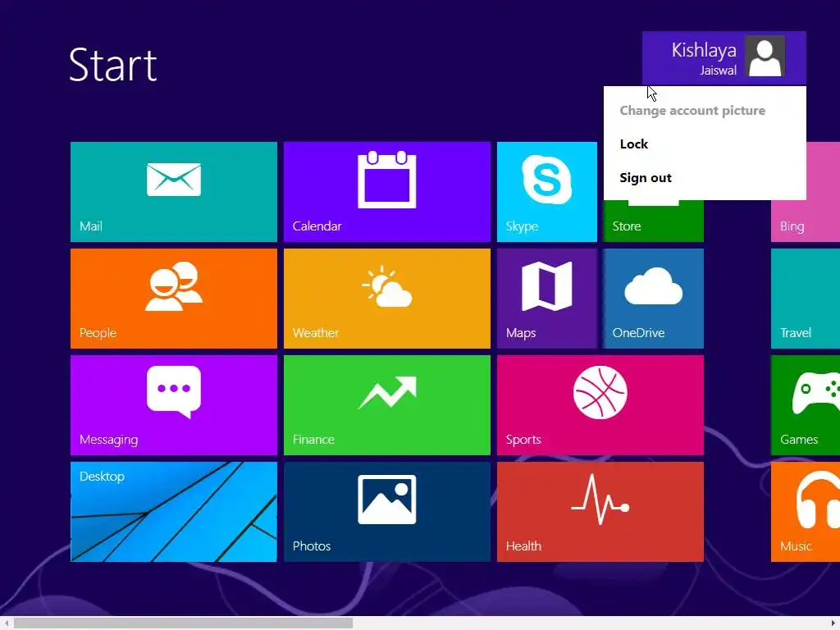The width and height of the screenshot is (840, 630).
Task: Open the Desktop tile
Action: pos(174,512)
